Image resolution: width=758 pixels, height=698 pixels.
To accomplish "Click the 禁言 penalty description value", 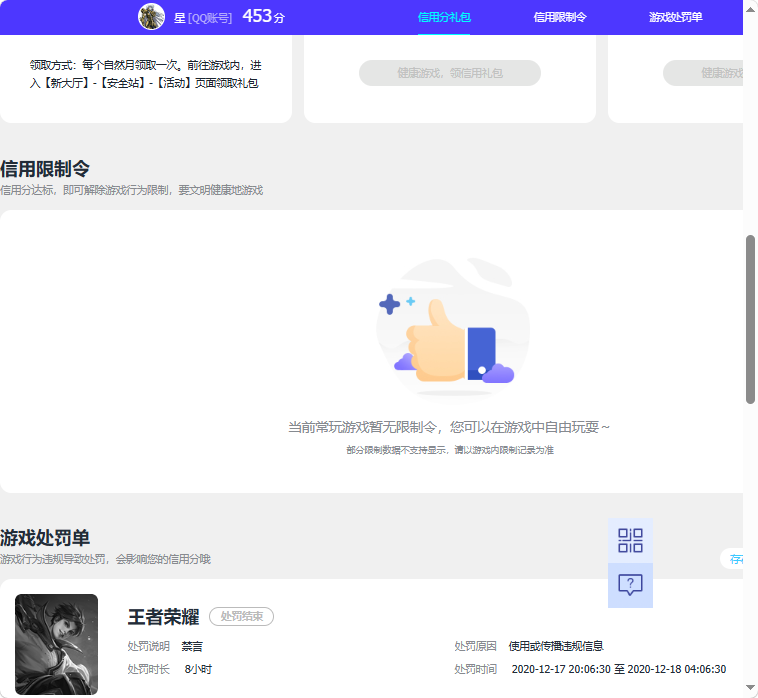I will pos(192,646).
